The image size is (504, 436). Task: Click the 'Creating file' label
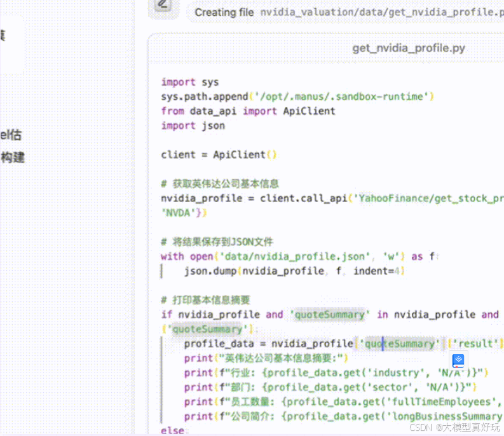[x=224, y=13]
